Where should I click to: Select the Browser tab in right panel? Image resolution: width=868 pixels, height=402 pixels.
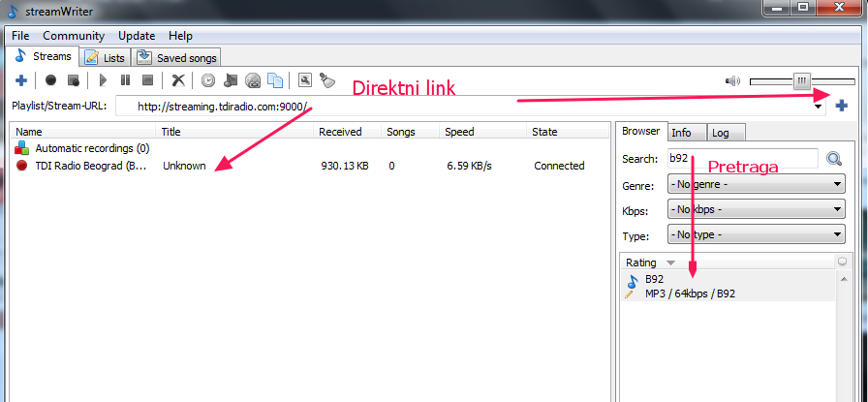(x=641, y=131)
